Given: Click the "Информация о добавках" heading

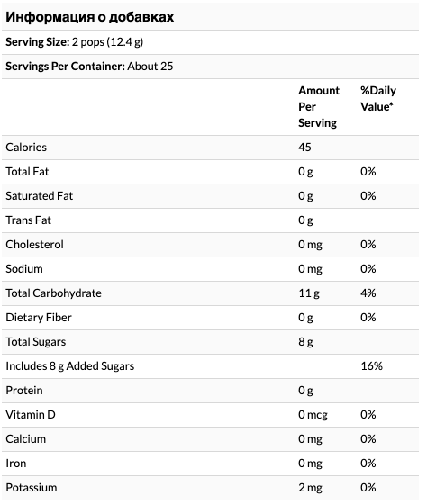Looking at the screenshot, I should point(89,17).
